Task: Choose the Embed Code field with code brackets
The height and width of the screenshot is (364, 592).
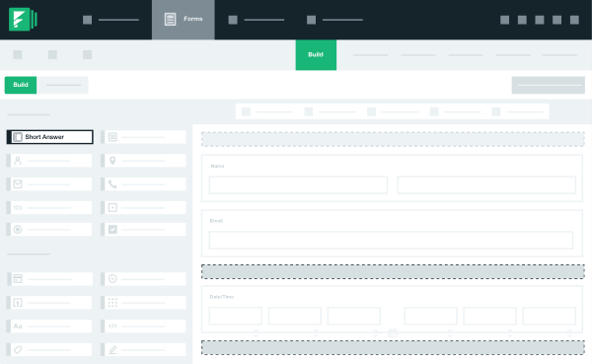Action: [143, 327]
